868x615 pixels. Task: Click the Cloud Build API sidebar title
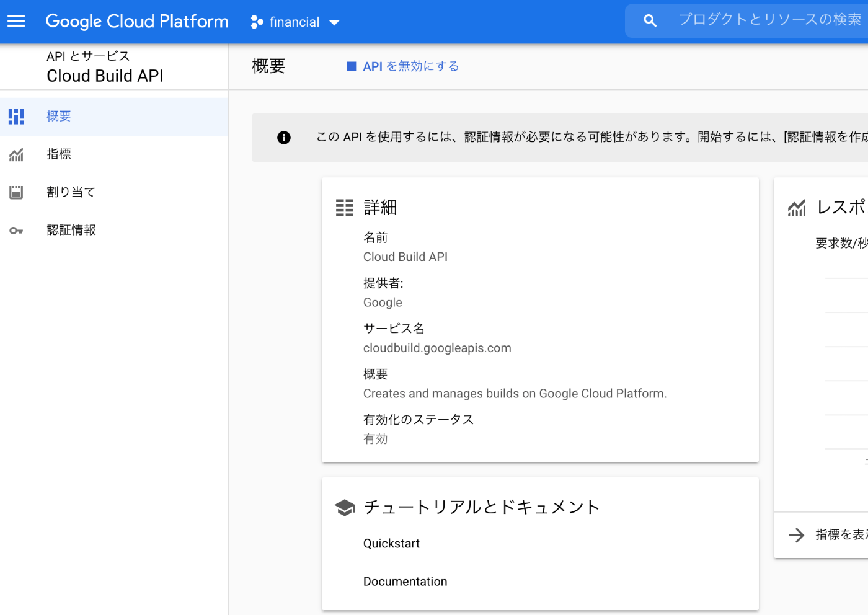[x=105, y=76]
